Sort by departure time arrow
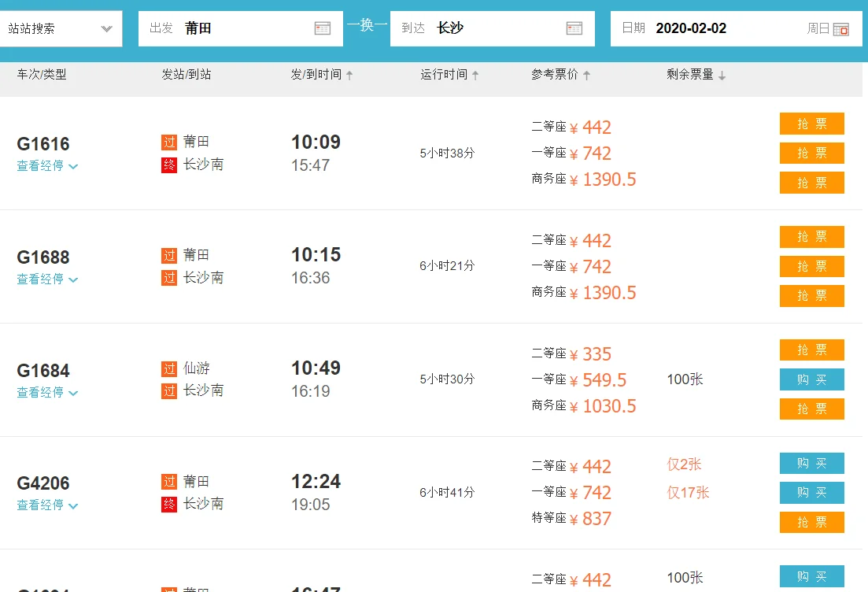Screen dimensions: 868x592 click(349, 76)
